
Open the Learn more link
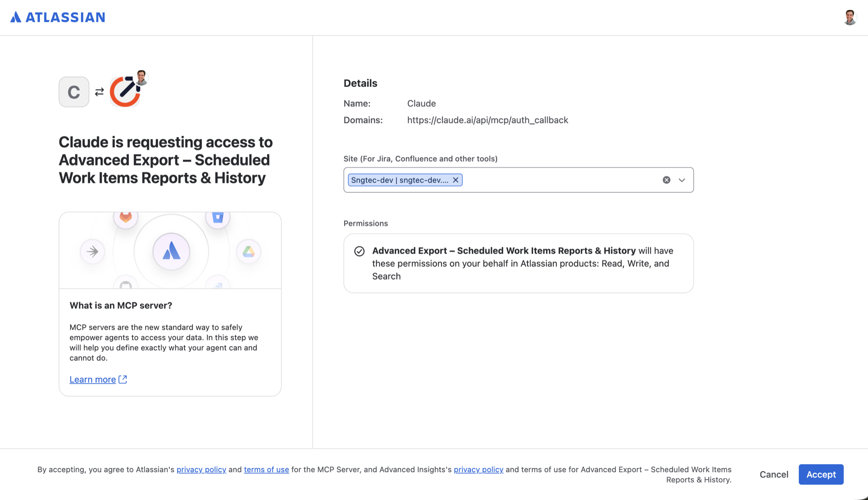coord(93,379)
